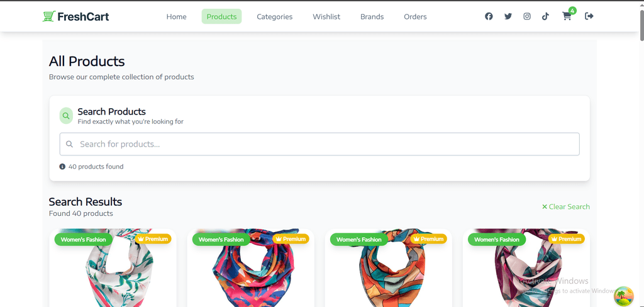The image size is (644, 307).
Task: Navigate to Brands
Action: (372, 16)
